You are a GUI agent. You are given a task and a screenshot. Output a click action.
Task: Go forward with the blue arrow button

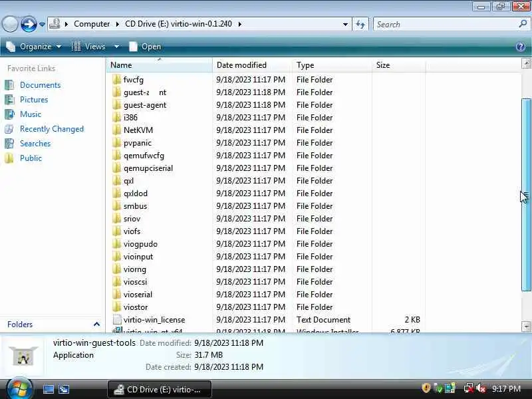[29, 24]
